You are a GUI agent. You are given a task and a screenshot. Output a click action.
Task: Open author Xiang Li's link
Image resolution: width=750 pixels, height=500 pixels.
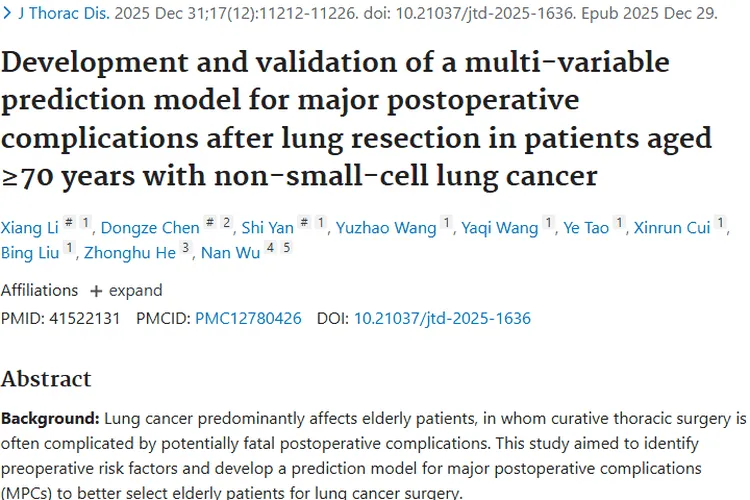(x=29, y=229)
